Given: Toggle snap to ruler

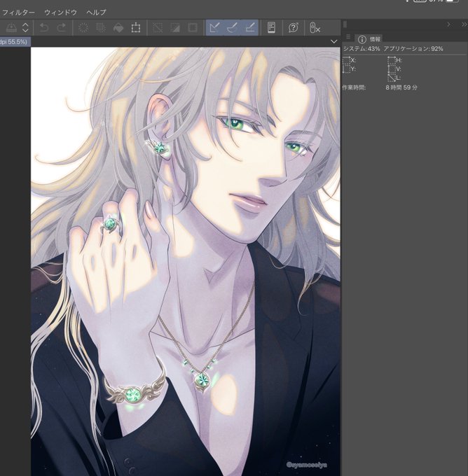Looking at the screenshot, I should pyautogui.click(x=214, y=27).
